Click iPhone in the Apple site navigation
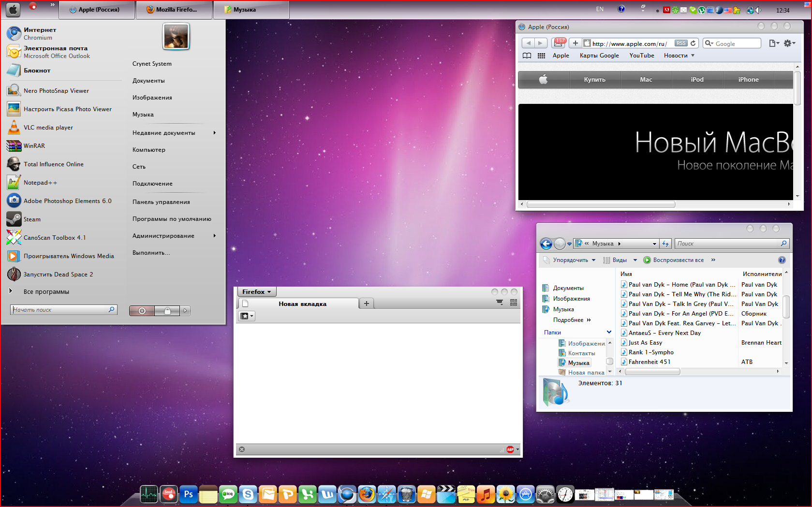This screenshot has width=812, height=507. tap(748, 80)
